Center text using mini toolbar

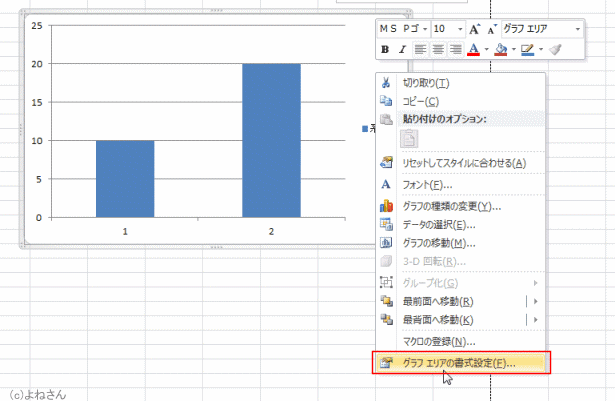438,49
